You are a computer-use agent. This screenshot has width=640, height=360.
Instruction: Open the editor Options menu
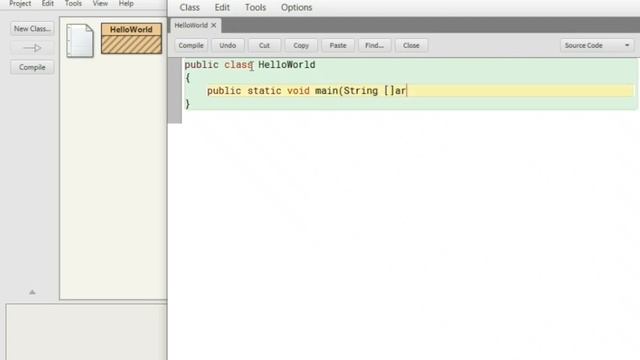[297, 7]
